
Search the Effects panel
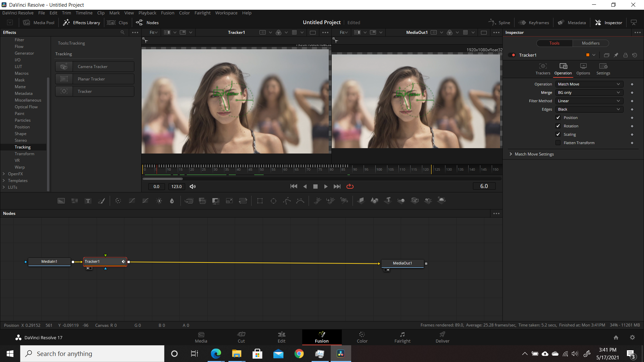[122, 33]
